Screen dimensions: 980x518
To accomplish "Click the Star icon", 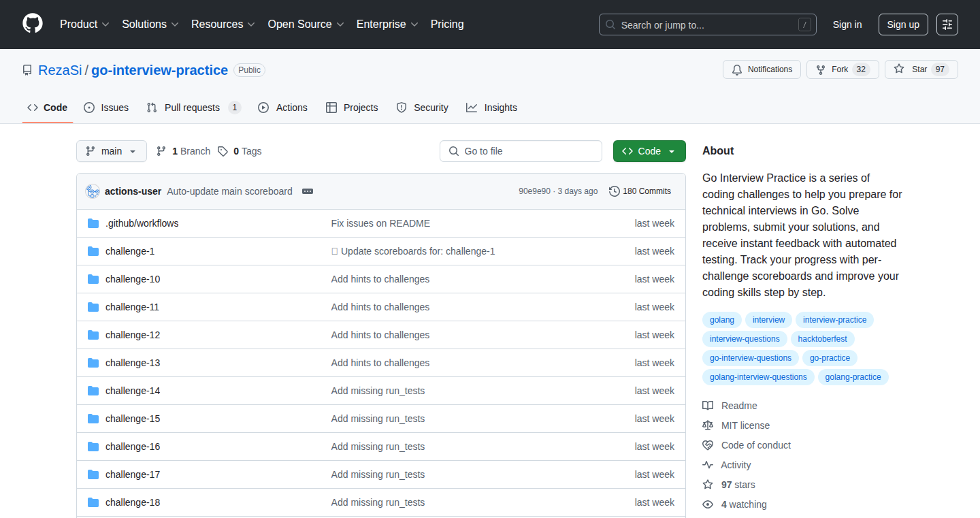I will tap(899, 69).
